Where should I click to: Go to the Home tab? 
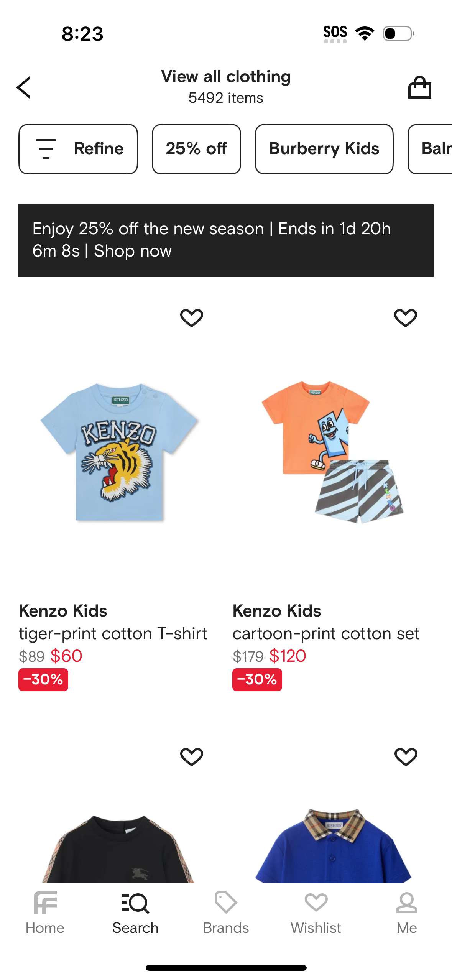[x=45, y=913]
